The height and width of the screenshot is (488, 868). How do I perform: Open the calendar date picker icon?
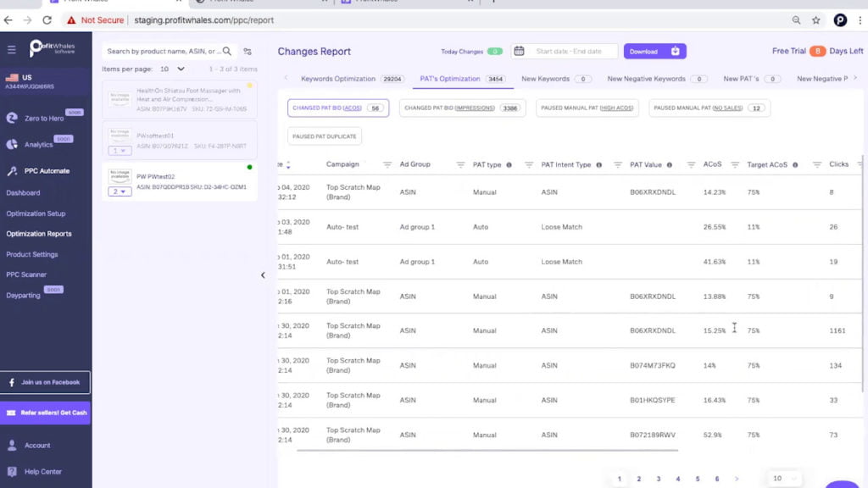coord(519,51)
